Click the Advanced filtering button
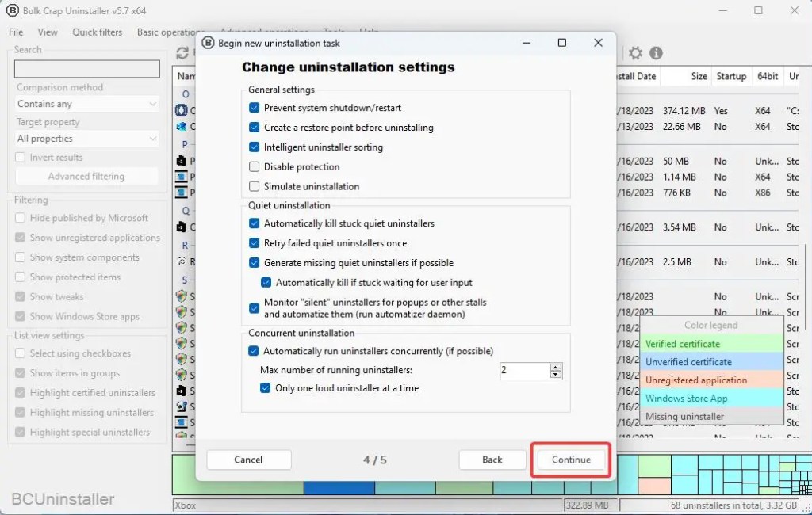The height and width of the screenshot is (515, 812). [x=86, y=177]
